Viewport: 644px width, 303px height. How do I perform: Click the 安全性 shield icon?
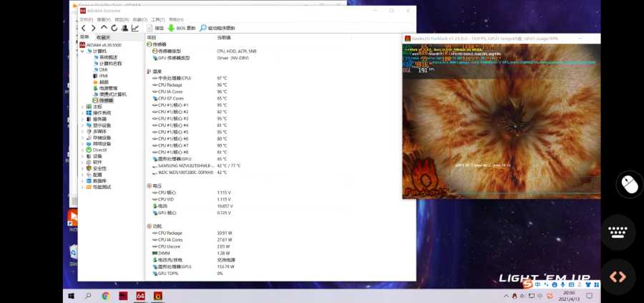tap(89, 168)
